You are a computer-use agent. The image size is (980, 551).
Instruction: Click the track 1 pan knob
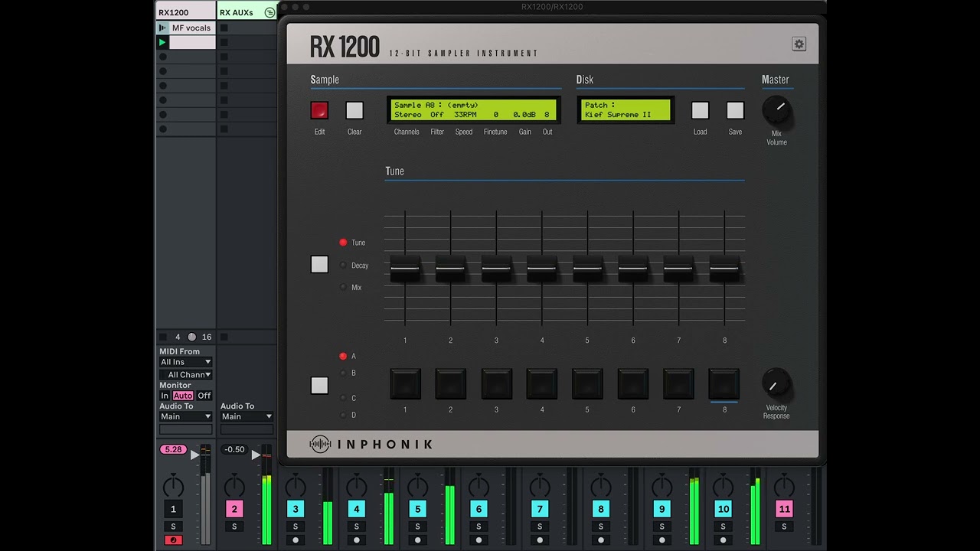tap(173, 486)
